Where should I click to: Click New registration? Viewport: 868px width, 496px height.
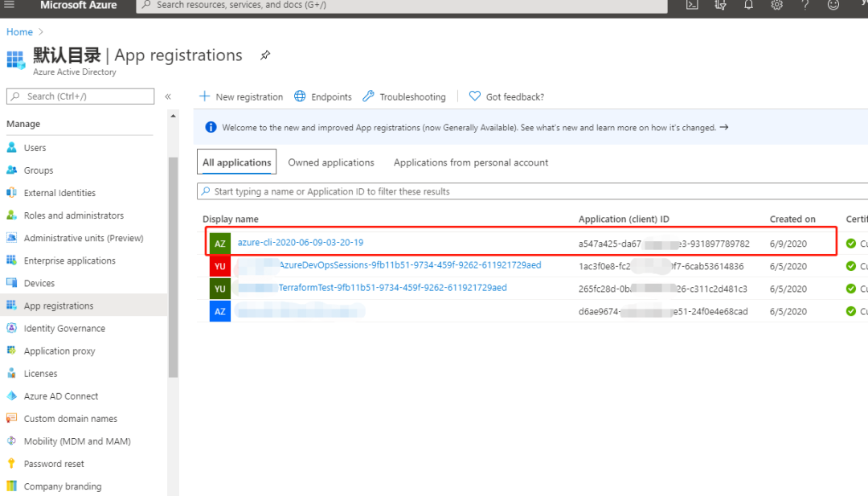click(241, 97)
